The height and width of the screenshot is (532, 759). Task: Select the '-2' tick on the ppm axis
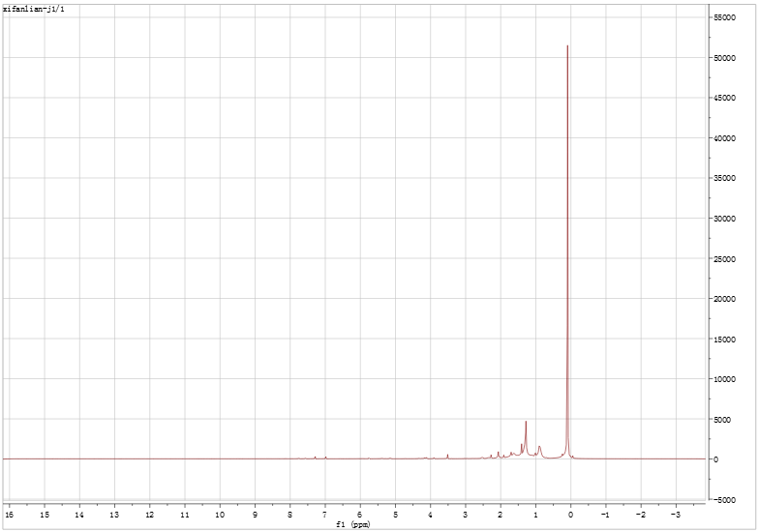pyautogui.click(x=641, y=515)
